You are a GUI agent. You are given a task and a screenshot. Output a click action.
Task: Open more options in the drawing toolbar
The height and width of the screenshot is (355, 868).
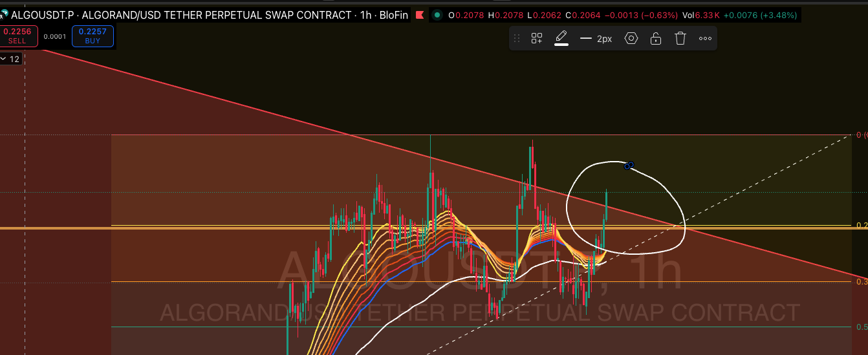point(705,39)
